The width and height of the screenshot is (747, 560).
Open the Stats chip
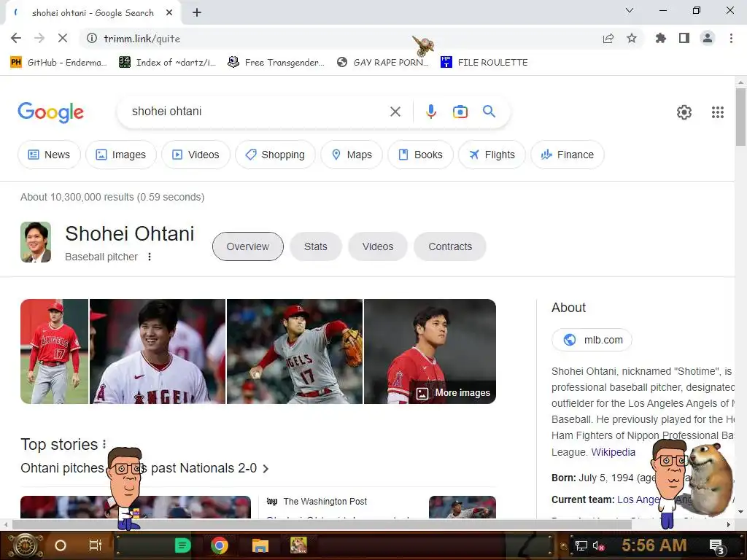316,246
